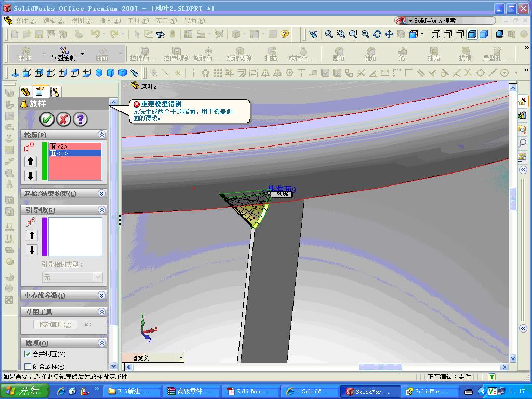Viewport: 532px width, 399px height.
Task: Open the FeatureManager design tree tab
Action: tap(26, 91)
